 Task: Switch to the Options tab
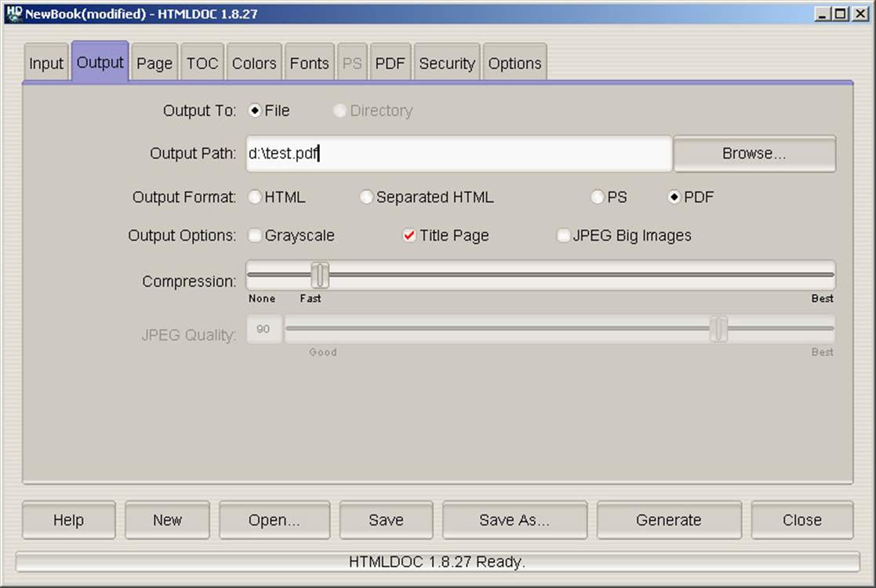pos(514,63)
